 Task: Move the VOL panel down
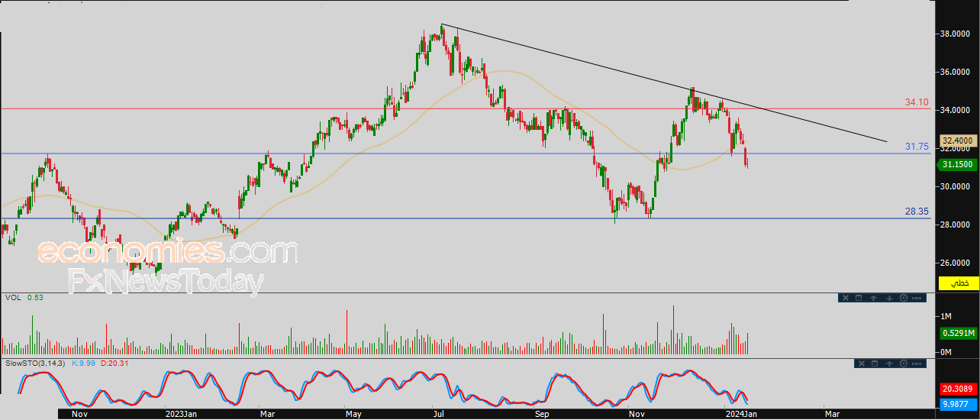(x=889, y=298)
